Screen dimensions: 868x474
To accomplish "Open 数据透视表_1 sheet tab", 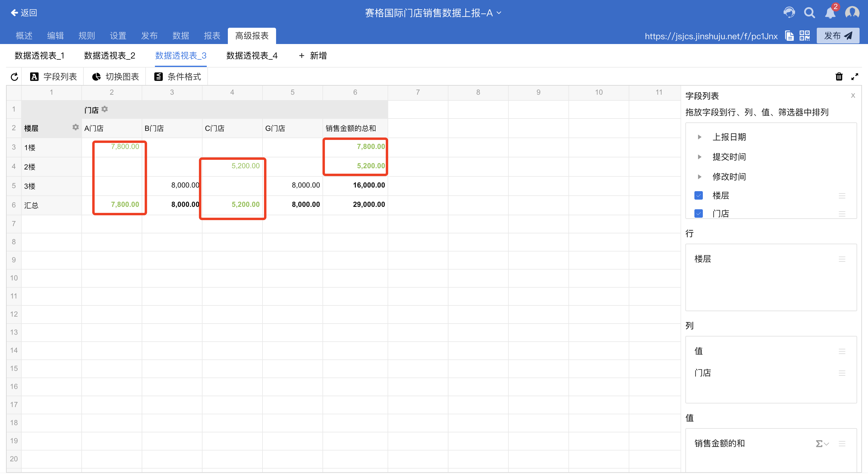I will click(39, 55).
